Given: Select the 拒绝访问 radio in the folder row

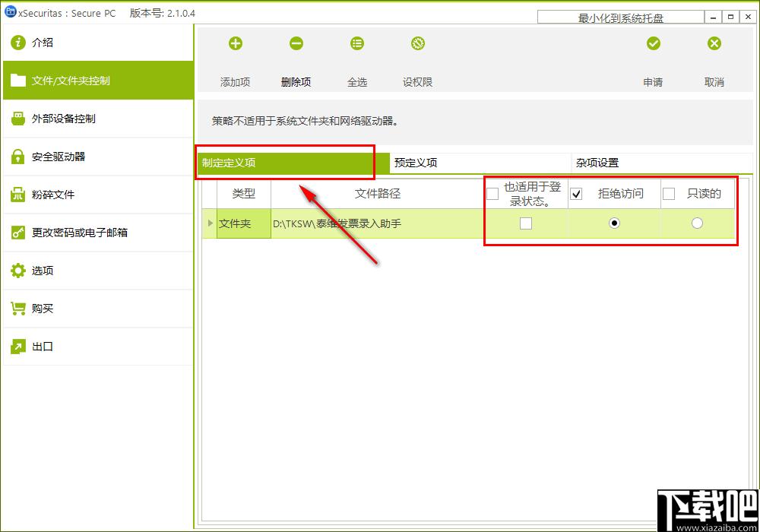Looking at the screenshot, I should tap(614, 223).
